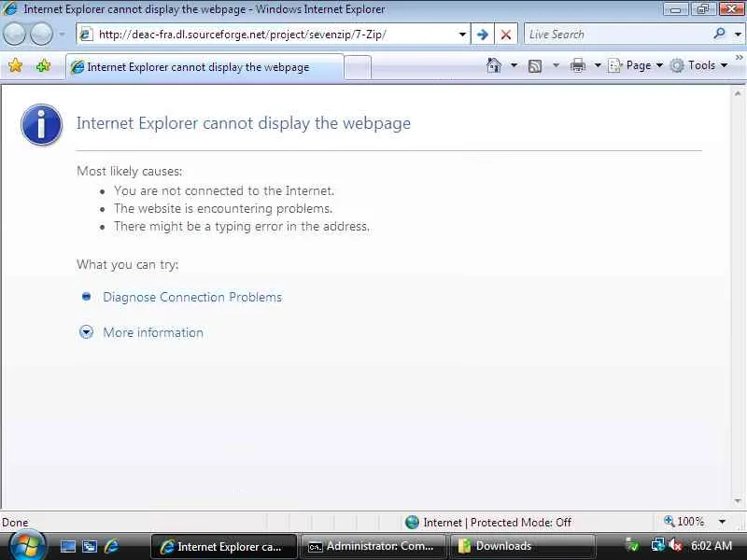Click the Print icon
747x560 pixels.
578,65
